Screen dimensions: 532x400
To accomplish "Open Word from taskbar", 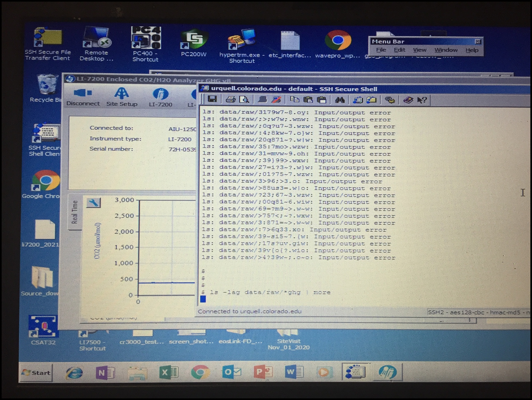I will click(294, 372).
